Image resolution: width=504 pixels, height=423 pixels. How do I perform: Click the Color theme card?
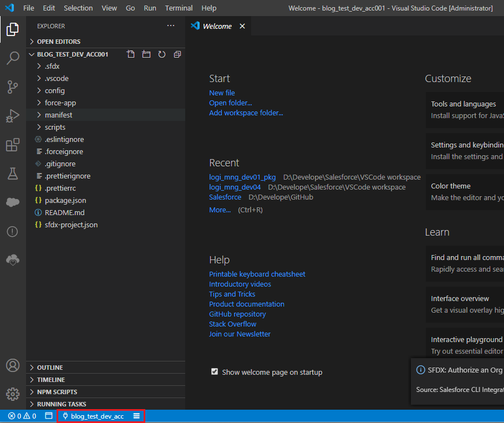click(x=465, y=192)
